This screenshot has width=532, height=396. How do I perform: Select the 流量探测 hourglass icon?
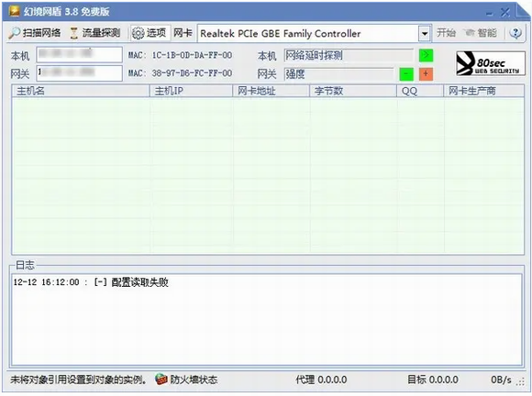pyautogui.click(x=73, y=33)
